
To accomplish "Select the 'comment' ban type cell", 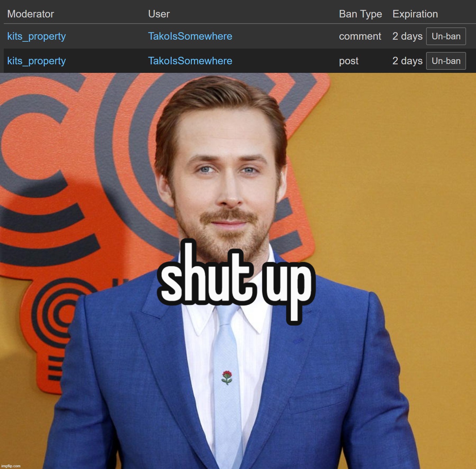I will (x=360, y=36).
